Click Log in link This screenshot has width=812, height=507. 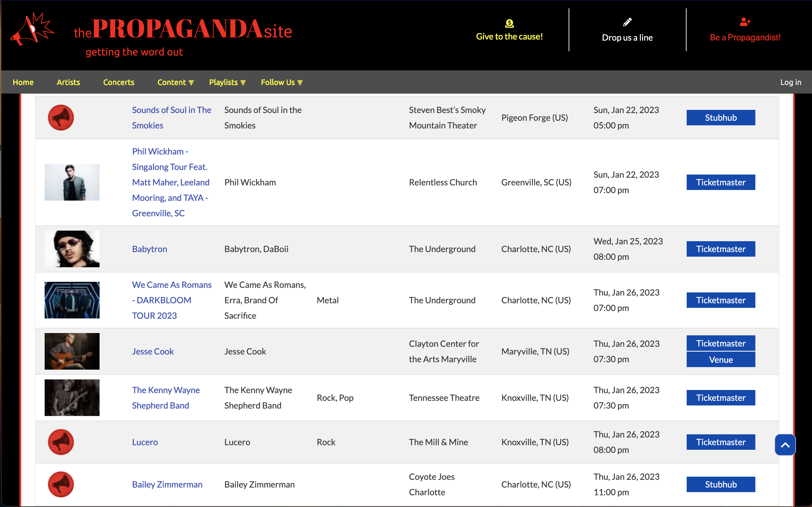pyautogui.click(x=790, y=82)
